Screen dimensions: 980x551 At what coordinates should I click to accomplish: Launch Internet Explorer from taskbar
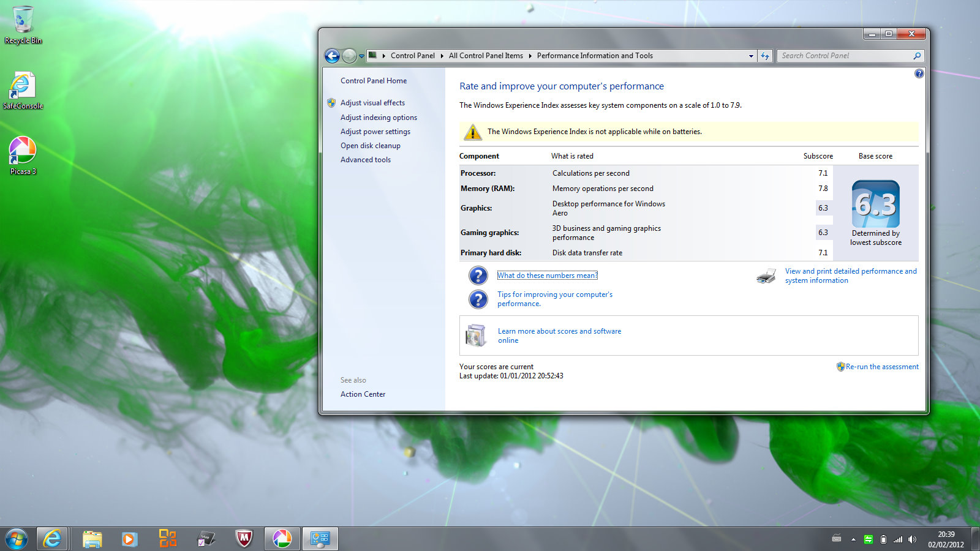(x=52, y=539)
